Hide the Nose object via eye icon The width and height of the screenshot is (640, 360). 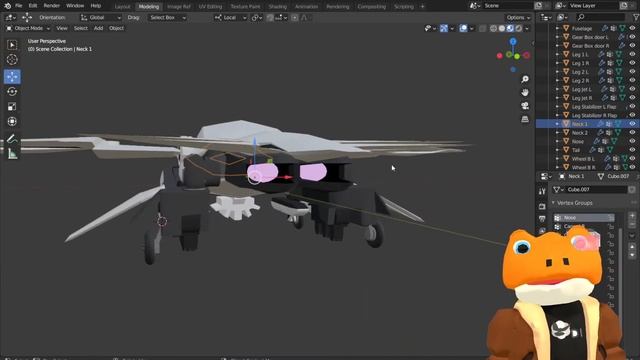pos(633,141)
